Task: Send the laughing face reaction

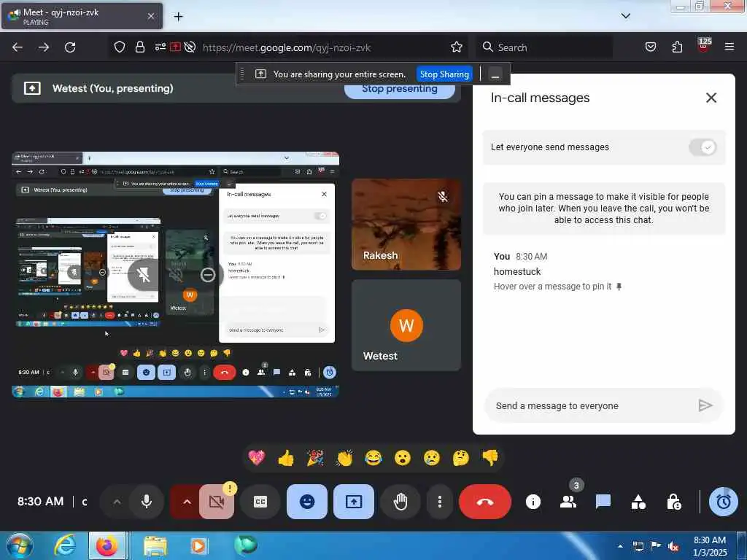Action: (373, 458)
